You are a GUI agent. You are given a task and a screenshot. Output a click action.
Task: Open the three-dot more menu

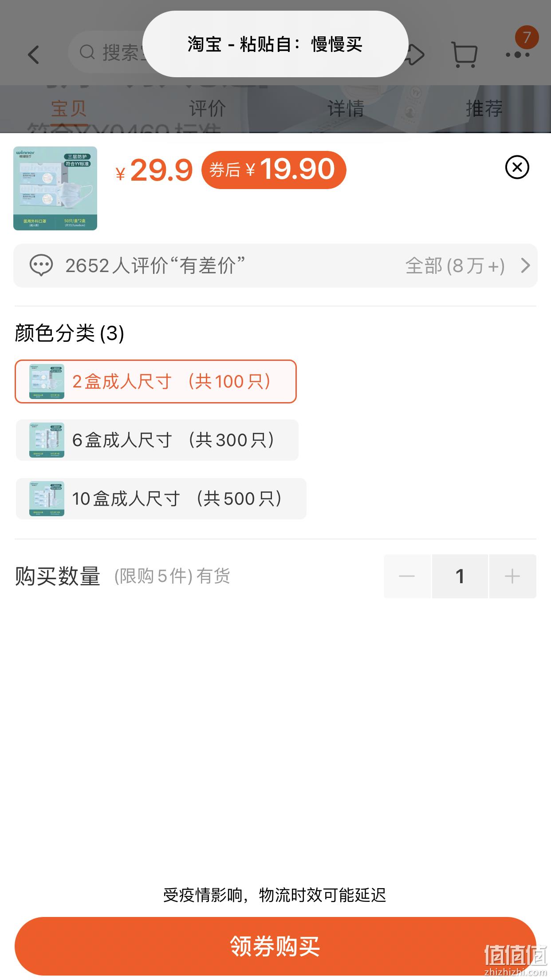coord(518,55)
